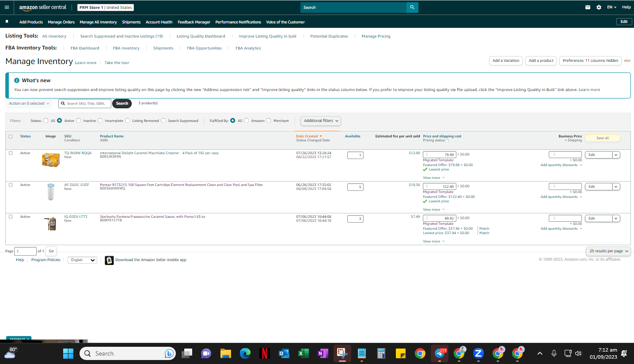
Task: Click the magnifier icon in the top search bar
Action: point(412,8)
